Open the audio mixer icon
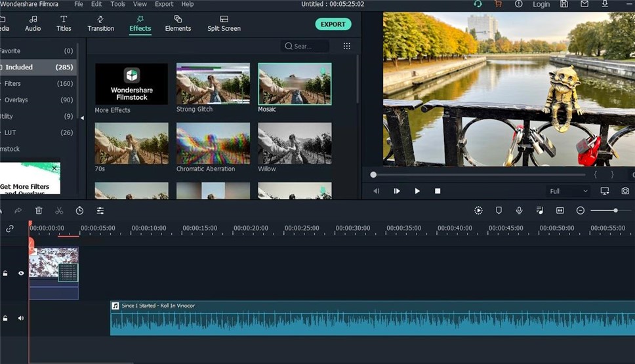Screen dimensions: 635x364 coord(539,211)
